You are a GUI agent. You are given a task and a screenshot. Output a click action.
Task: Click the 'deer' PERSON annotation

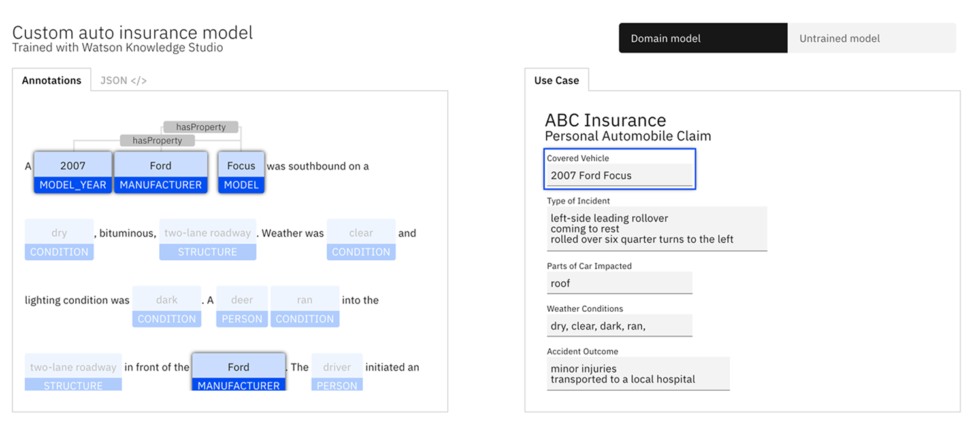[x=242, y=307]
